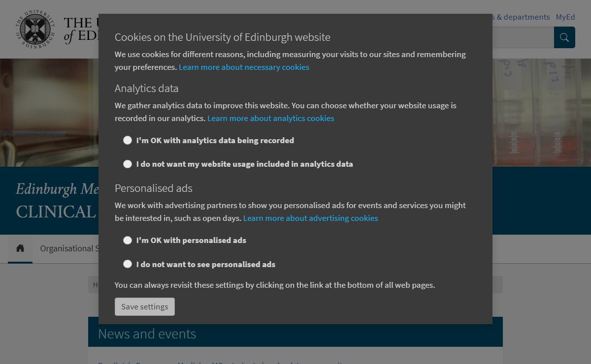Open Learn more about advertising cookies link
This screenshot has height=364, width=591.
310,218
